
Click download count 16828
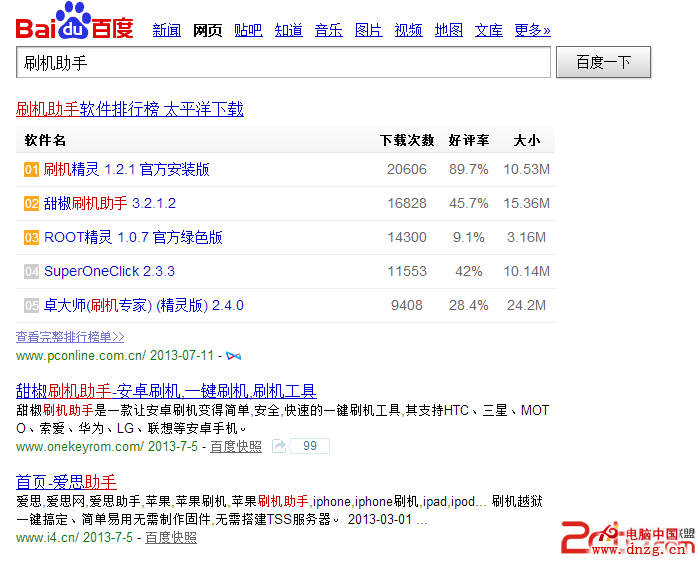click(407, 203)
